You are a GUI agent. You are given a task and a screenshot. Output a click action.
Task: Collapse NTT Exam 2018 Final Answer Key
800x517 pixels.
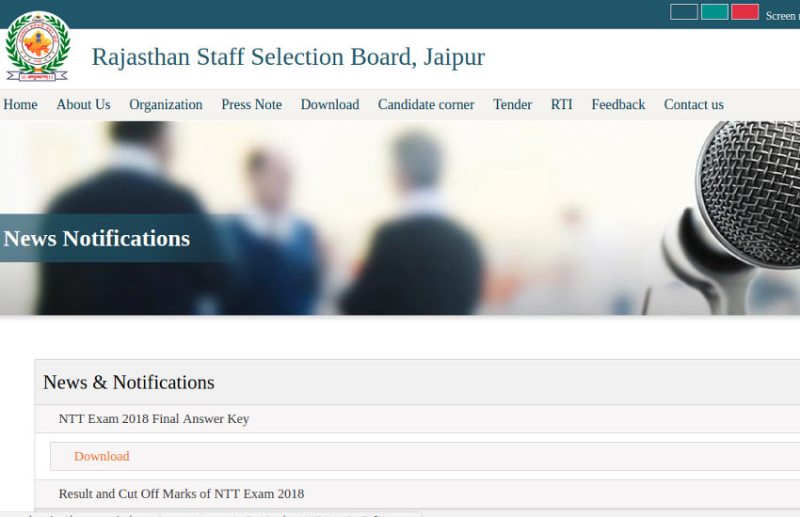(x=154, y=419)
